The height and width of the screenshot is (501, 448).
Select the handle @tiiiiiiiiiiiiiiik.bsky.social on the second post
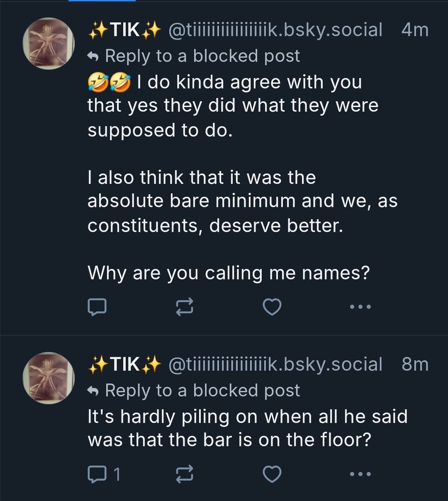click(275, 364)
